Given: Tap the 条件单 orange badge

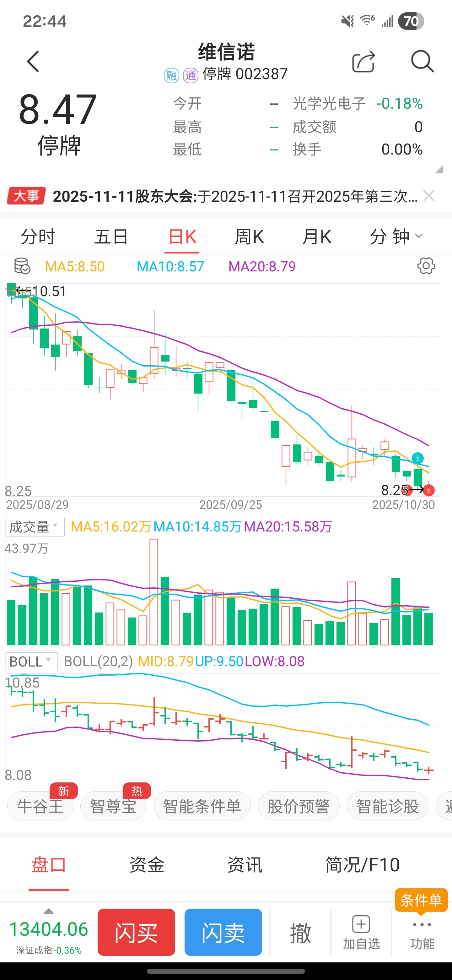Looking at the screenshot, I should pos(421,900).
